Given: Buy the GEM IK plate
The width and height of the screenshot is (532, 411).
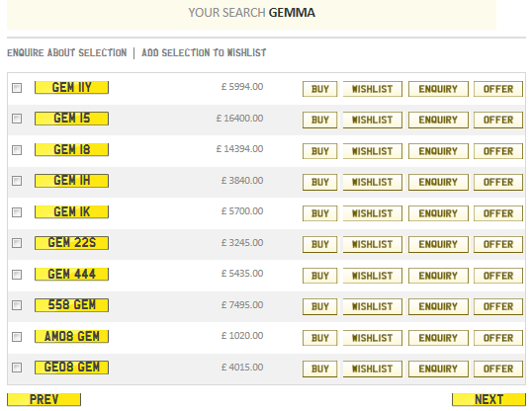Looking at the screenshot, I should click(x=320, y=213).
